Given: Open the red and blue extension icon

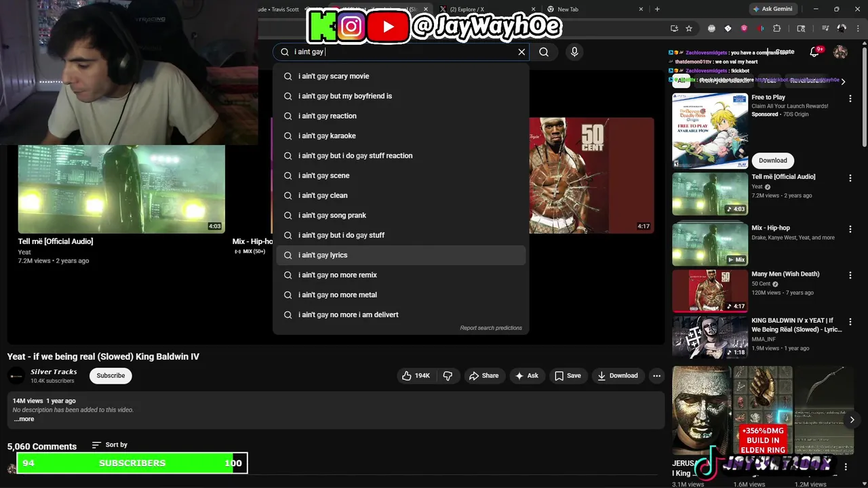Looking at the screenshot, I should point(761,28).
